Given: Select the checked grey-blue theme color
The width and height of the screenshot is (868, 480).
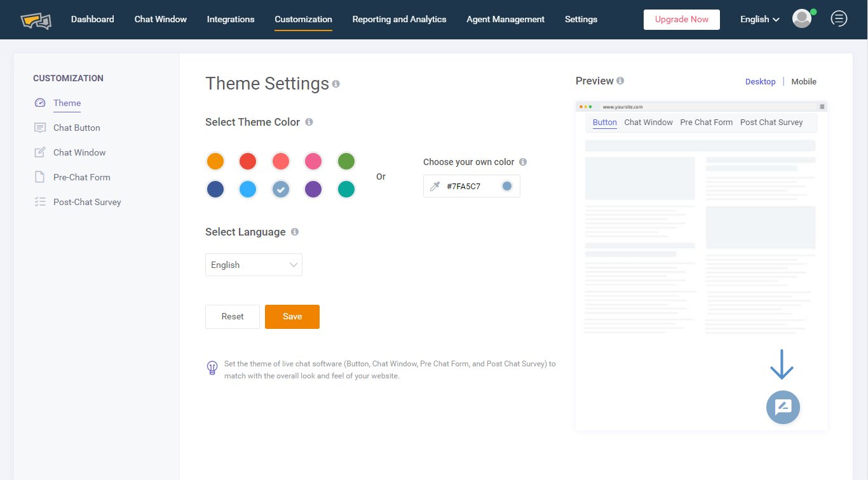Looking at the screenshot, I should pyautogui.click(x=281, y=189).
